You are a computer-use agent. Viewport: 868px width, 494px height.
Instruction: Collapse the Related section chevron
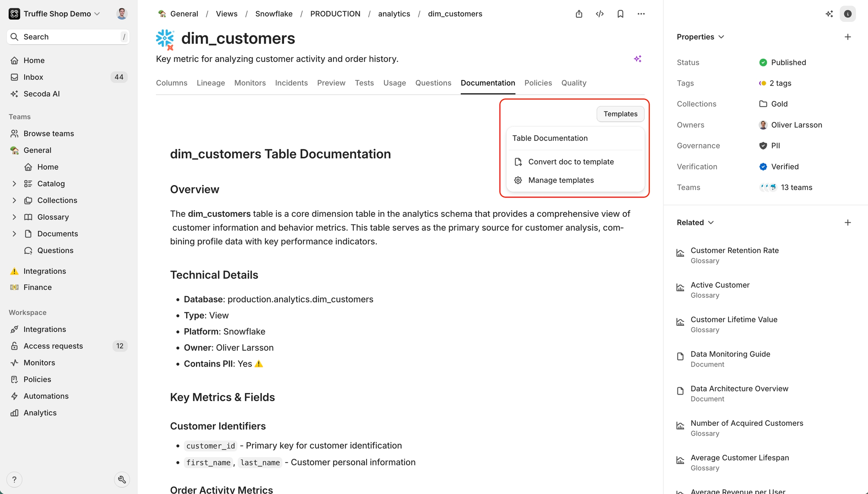pyautogui.click(x=711, y=222)
